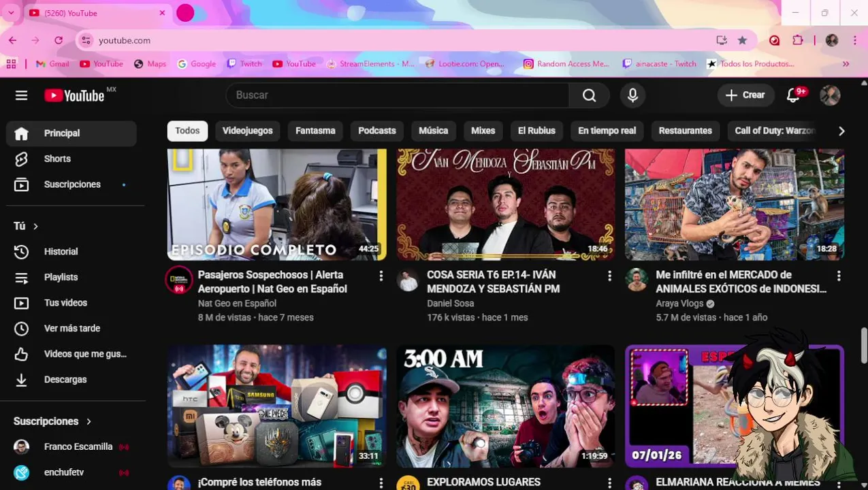Open the notifications bell
Screen dimensions: 868x490
point(794,95)
